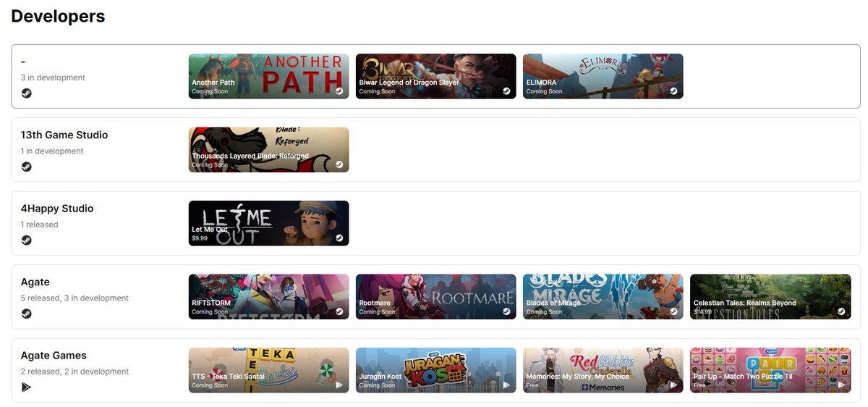Click Steam icon under Agate developer
This screenshot has height=407, width=868.
pos(26,314)
